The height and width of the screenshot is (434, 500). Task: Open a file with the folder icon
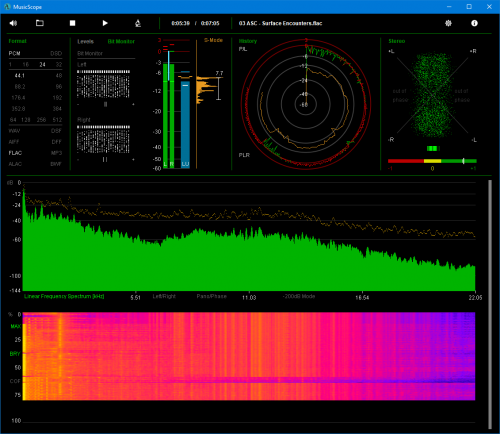tap(40, 23)
